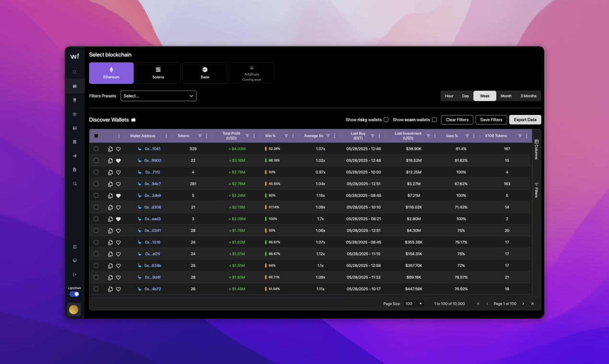Click the +$2.24M profit cell
This screenshot has height=364, width=609.
click(x=237, y=195)
